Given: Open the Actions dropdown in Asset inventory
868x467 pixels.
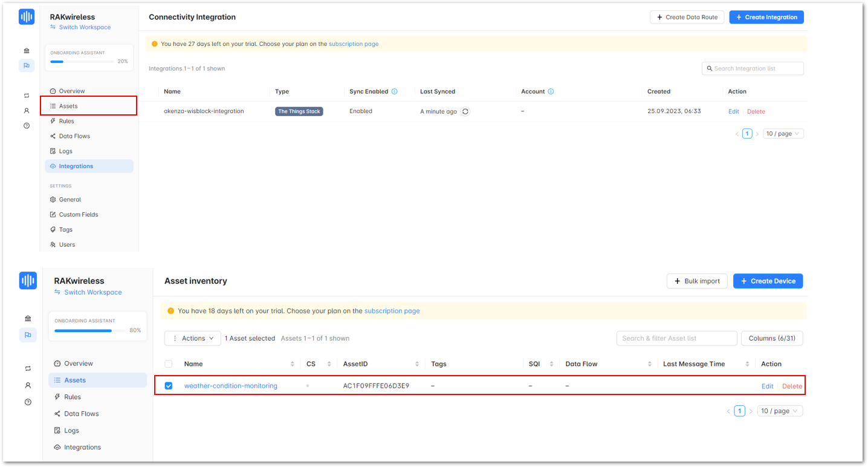Looking at the screenshot, I should click(193, 338).
